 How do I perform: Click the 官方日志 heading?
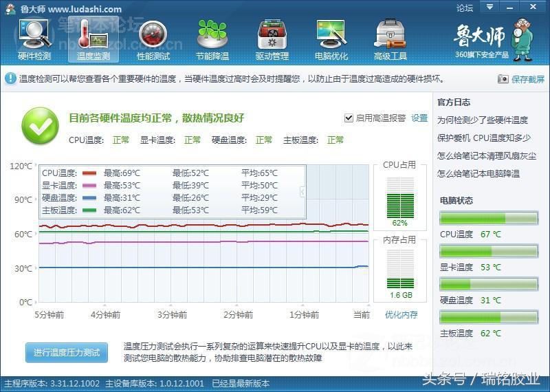pyautogui.click(x=454, y=102)
